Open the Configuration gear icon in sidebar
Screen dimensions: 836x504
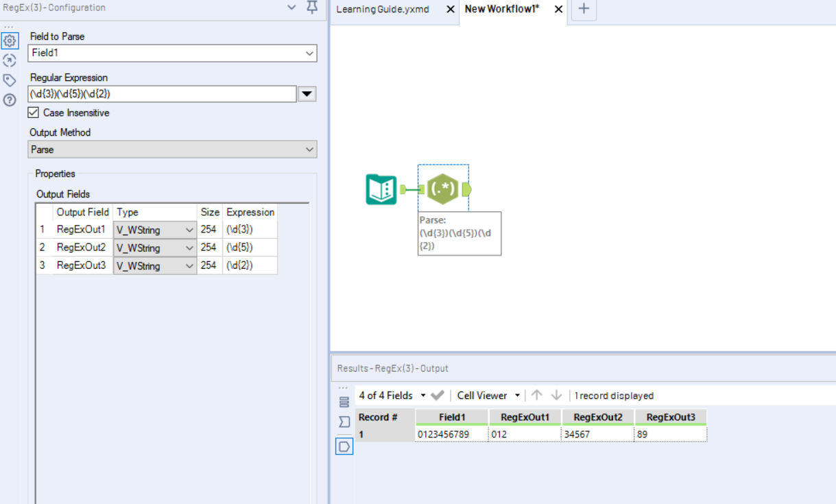click(x=10, y=40)
